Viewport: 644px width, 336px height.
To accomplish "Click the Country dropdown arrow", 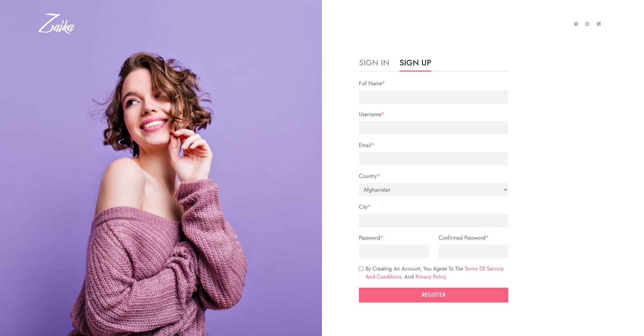I will [505, 190].
